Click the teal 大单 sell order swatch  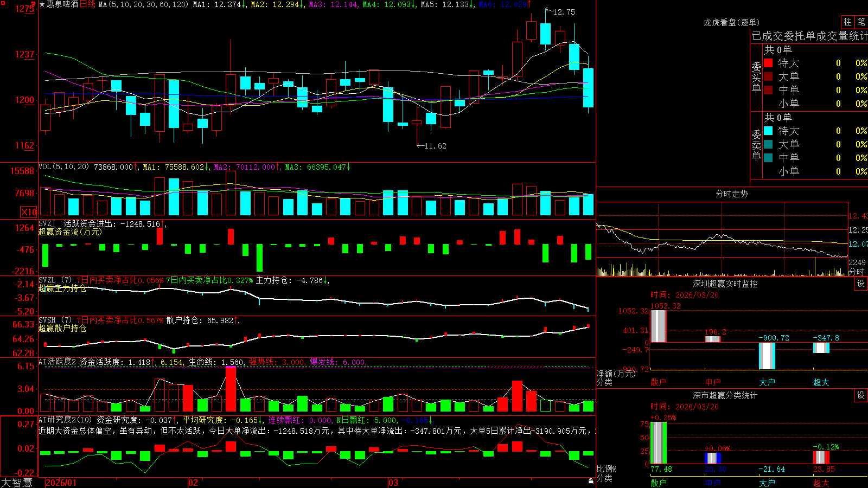[768, 144]
